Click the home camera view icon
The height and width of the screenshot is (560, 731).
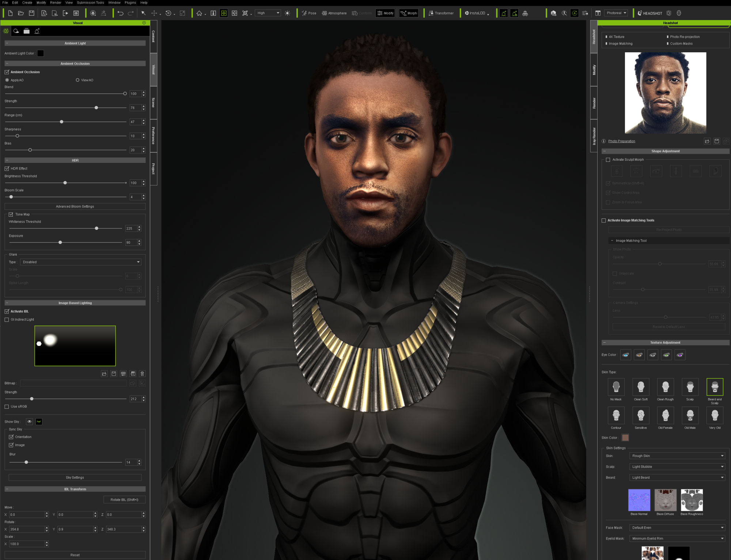[x=199, y=13]
